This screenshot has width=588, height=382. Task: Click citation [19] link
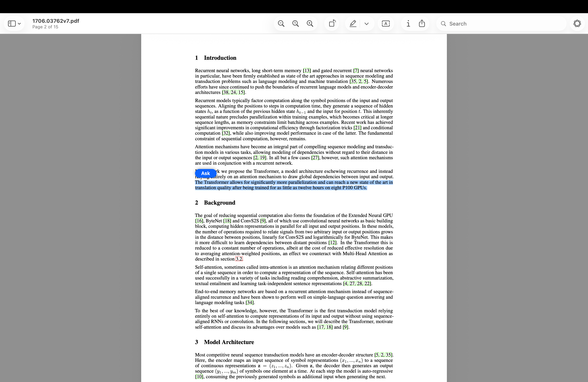[x=263, y=158]
